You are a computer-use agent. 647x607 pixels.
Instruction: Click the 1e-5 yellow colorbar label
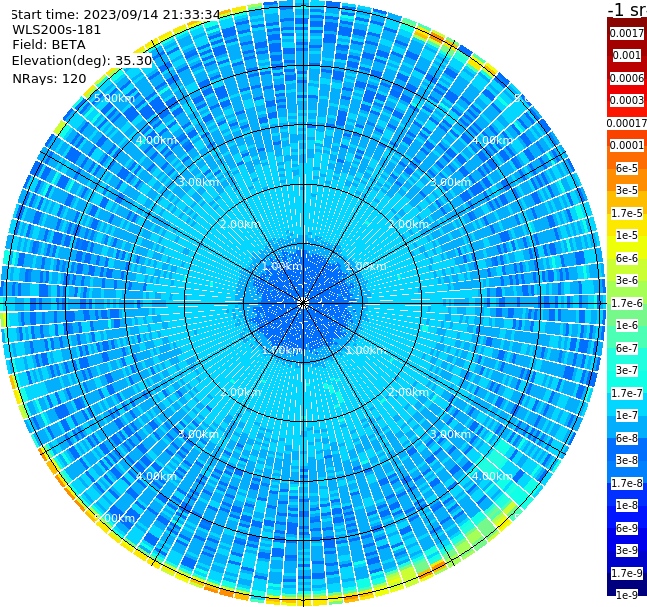[x=626, y=235]
